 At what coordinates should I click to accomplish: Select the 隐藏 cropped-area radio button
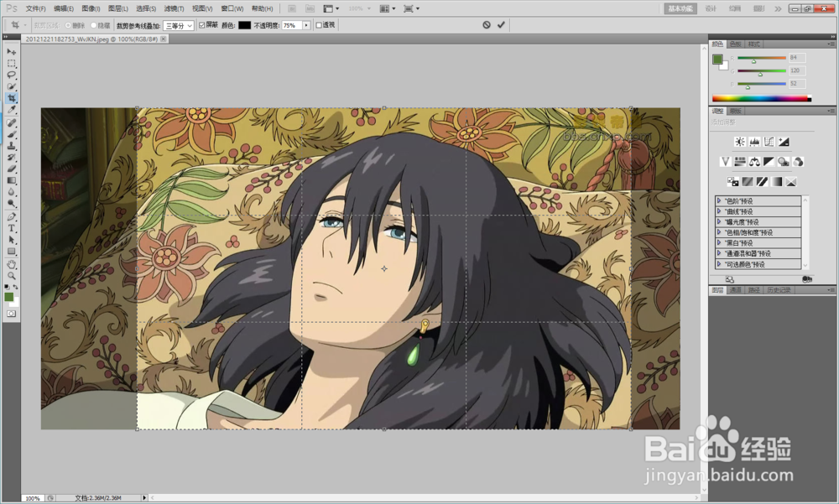coord(94,25)
